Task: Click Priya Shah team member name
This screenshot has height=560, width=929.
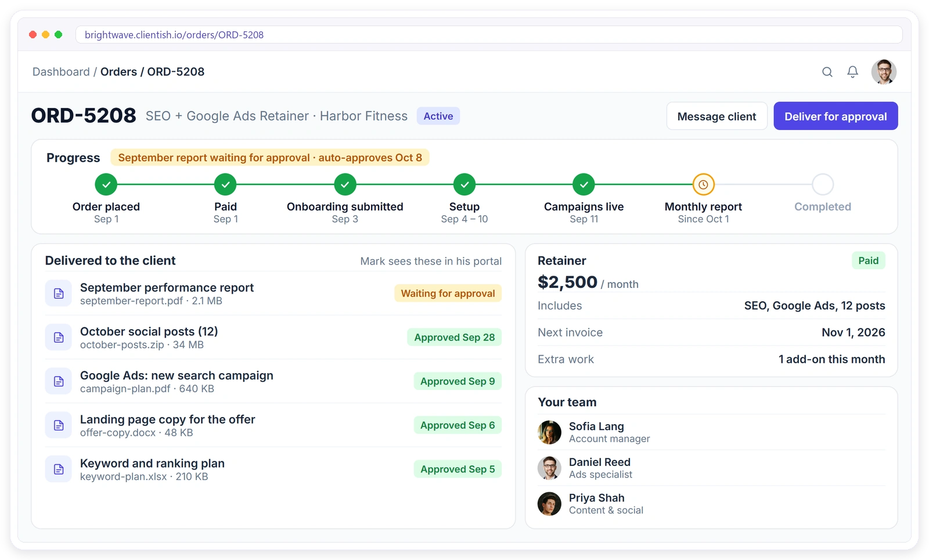Action: coord(596,498)
